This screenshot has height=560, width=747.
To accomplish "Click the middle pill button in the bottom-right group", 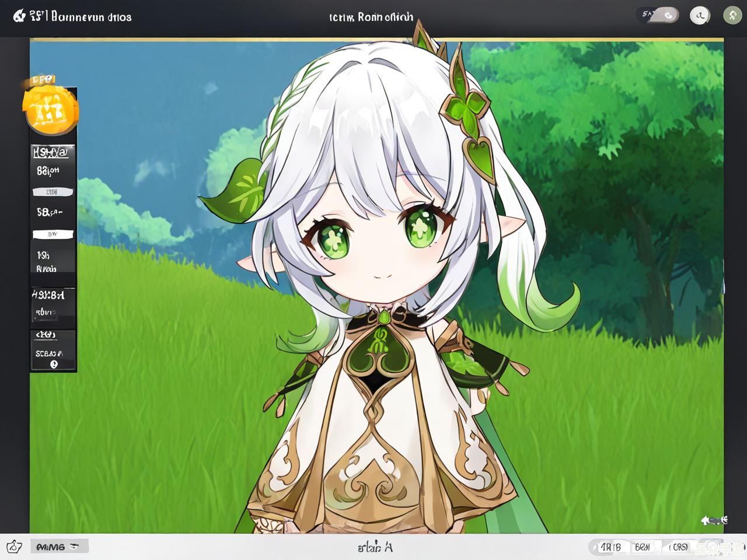I will (643, 547).
